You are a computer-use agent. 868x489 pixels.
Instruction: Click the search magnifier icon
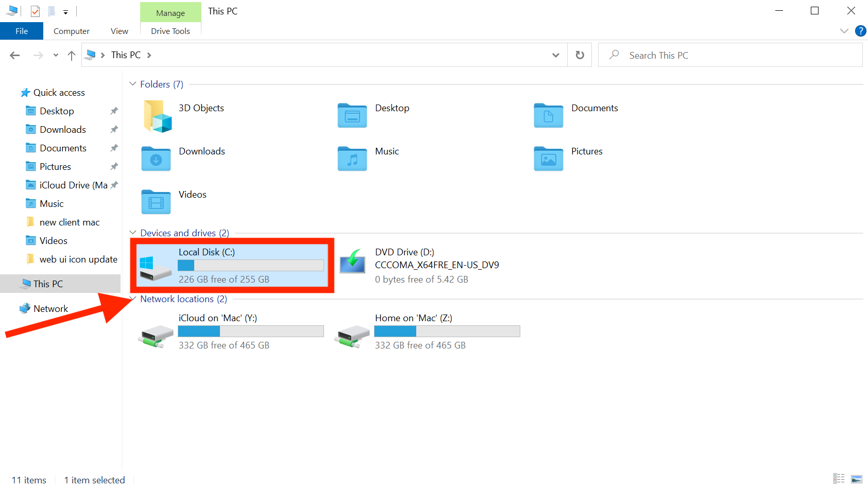coord(614,55)
